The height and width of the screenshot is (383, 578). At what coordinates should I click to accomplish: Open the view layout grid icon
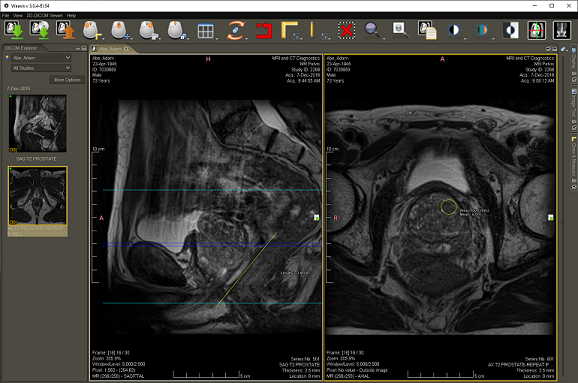coord(205,31)
